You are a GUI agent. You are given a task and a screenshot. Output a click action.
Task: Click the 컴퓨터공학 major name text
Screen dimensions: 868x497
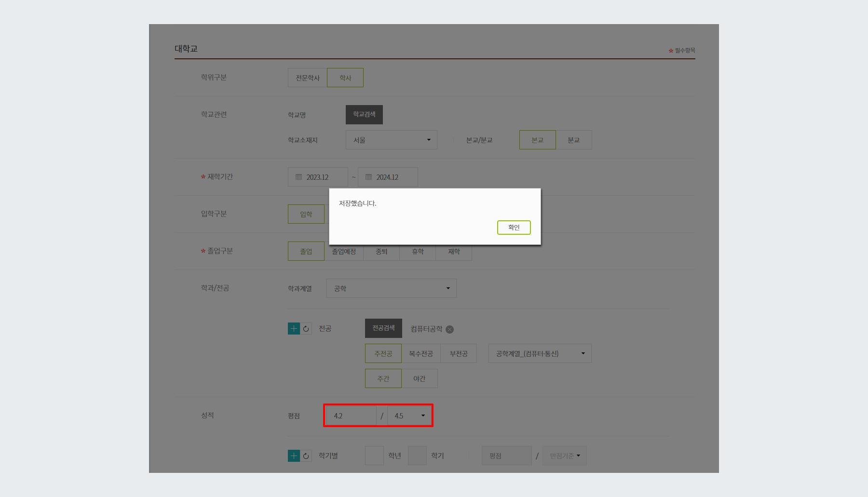point(426,329)
